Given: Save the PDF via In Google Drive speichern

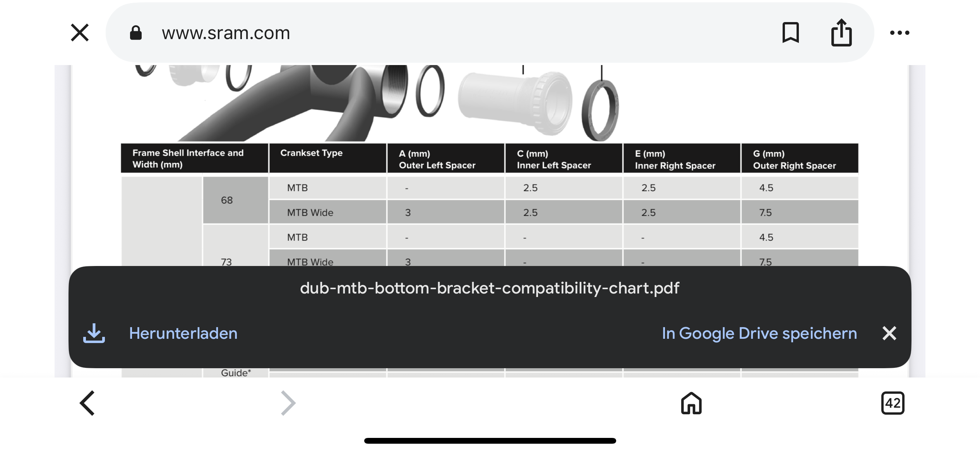Looking at the screenshot, I should (759, 333).
